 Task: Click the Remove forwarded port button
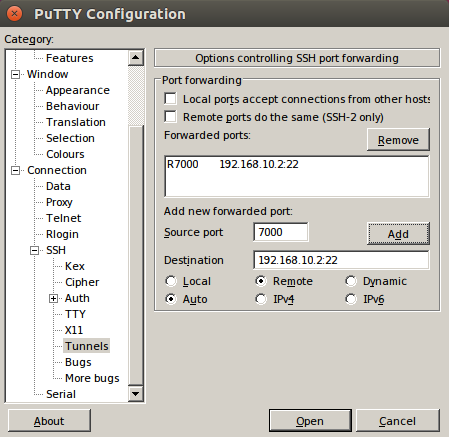click(x=398, y=140)
